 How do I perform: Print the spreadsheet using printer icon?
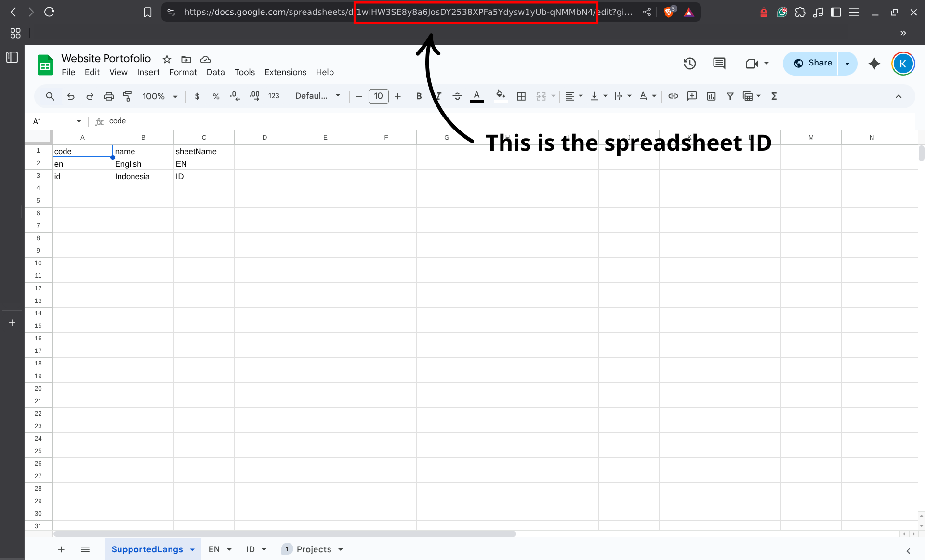click(109, 96)
